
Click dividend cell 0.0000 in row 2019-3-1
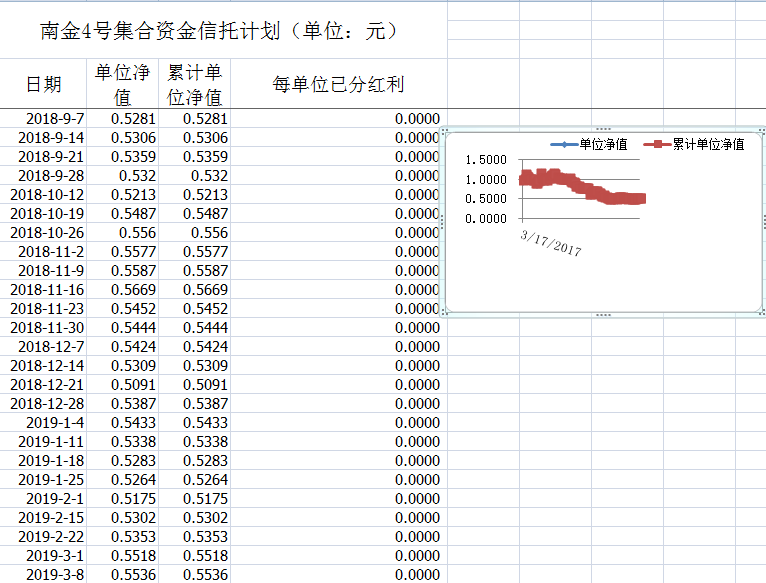pos(339,556)
